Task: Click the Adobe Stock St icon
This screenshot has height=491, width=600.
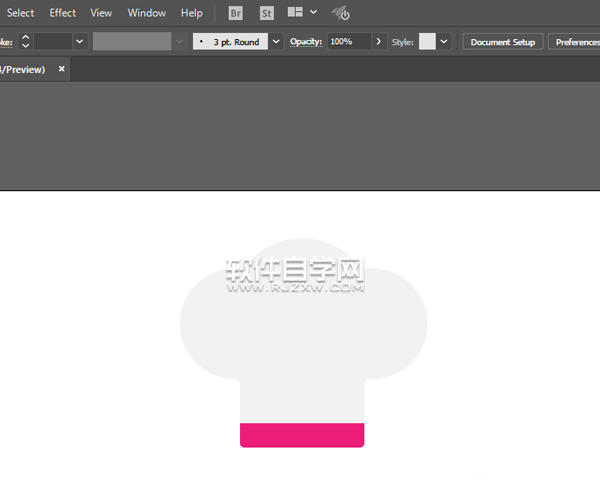Action: (266, 13)
